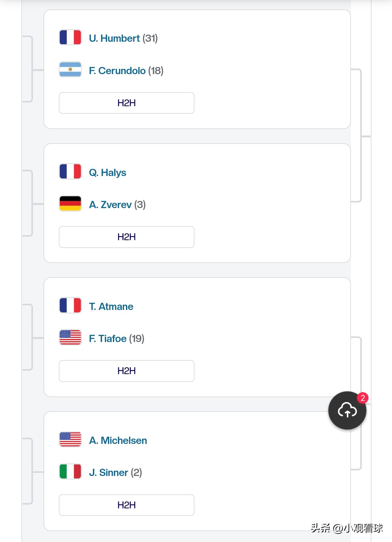Click the French flag beside Q. Halys
The image size is (392, 542).
70,171
